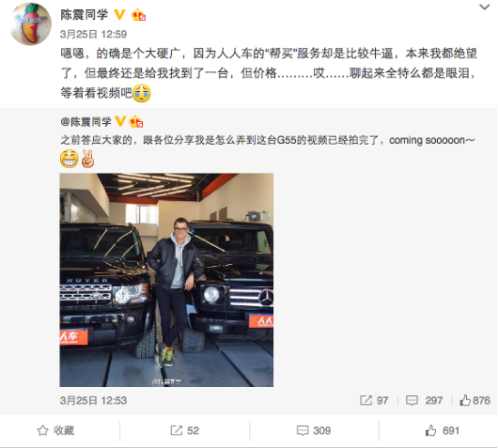498x448 pixels.
Task: Click the victory hand emoji
Action: pyautogui.click(x=87, y=159)
